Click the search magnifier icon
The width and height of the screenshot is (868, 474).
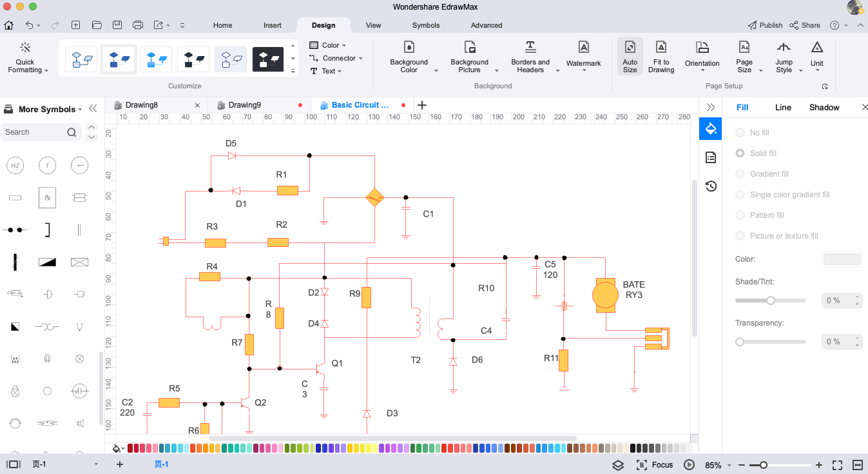click(72, 132)
